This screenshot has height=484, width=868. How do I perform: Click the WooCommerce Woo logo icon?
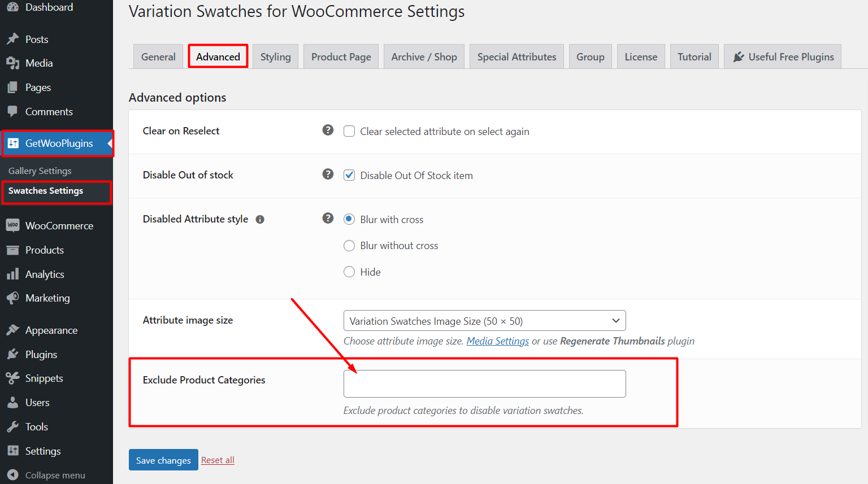12,225
